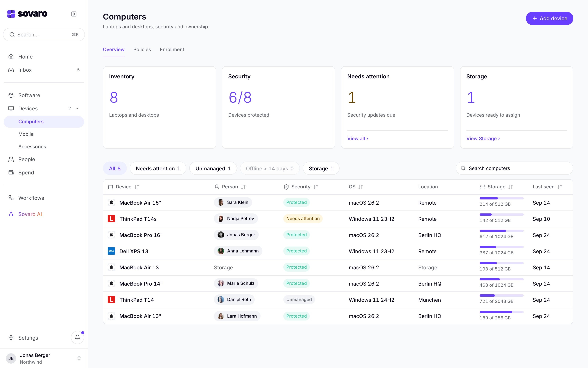This screenshot has width=588, height=368.
Task: Filter by Needs attention chip
Action: [x=158, y=168]
